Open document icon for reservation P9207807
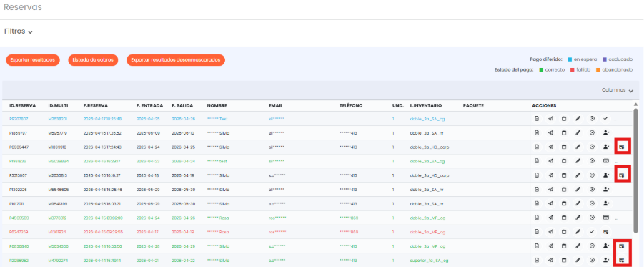The height and width of the screenshot is (267, 644). tap(537, 119)
